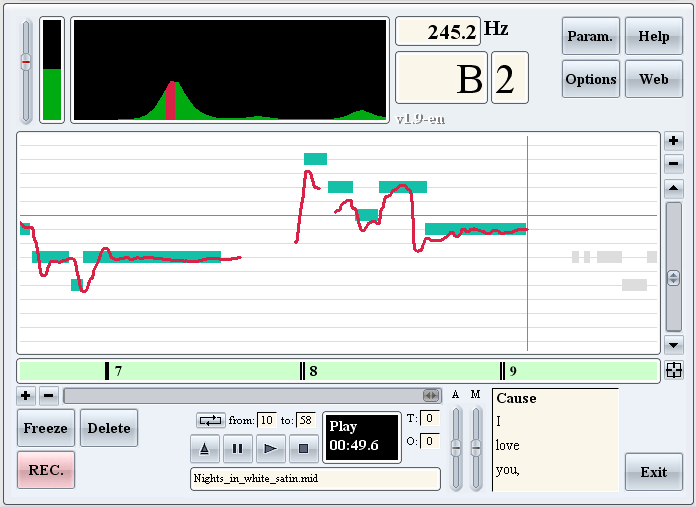Click the note name display 'B'
This screenshot has width=696, height=507.
tap(441, 78)
